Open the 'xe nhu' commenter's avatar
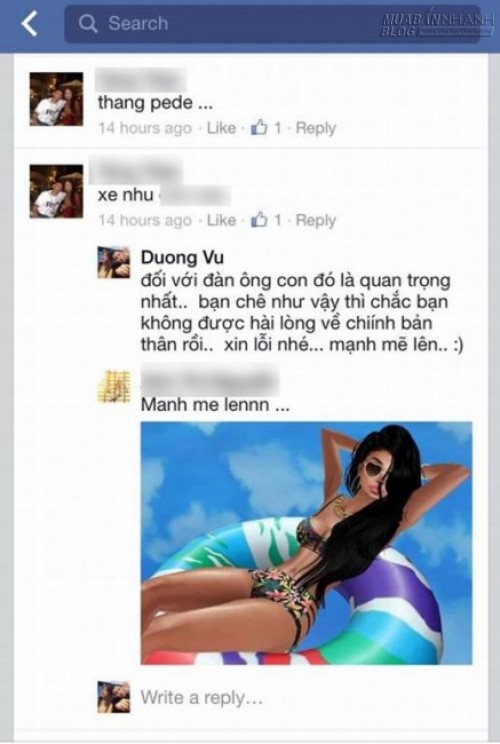 pos(56,191)
